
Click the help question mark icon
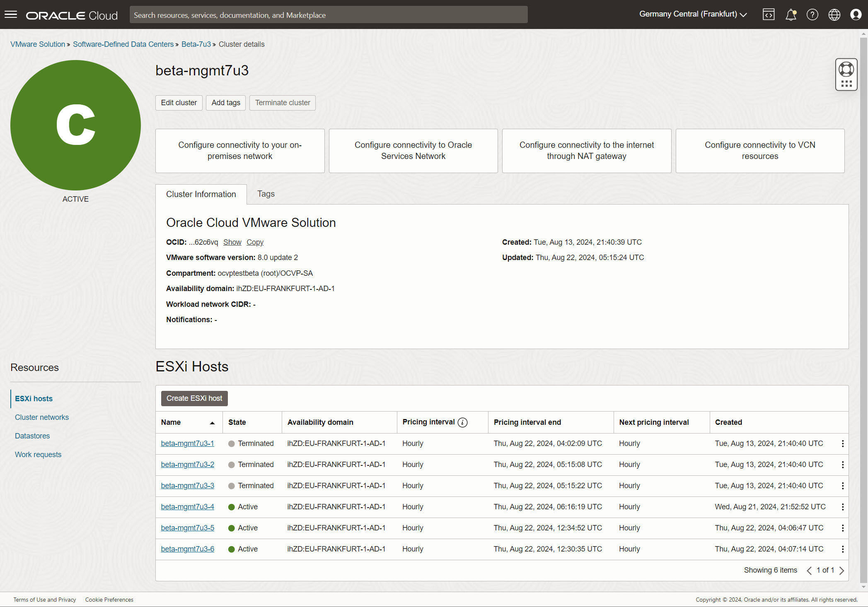(x=812, y=15)
